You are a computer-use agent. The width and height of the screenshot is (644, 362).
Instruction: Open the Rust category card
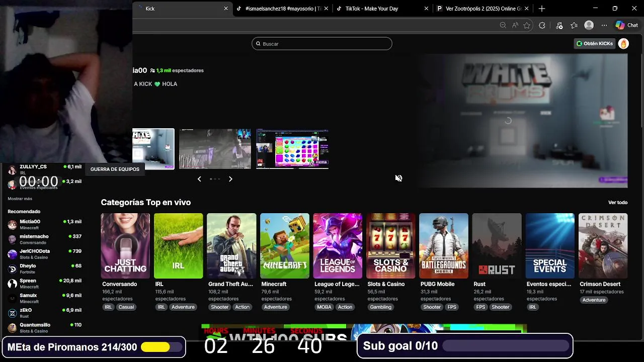coord(497,246)
